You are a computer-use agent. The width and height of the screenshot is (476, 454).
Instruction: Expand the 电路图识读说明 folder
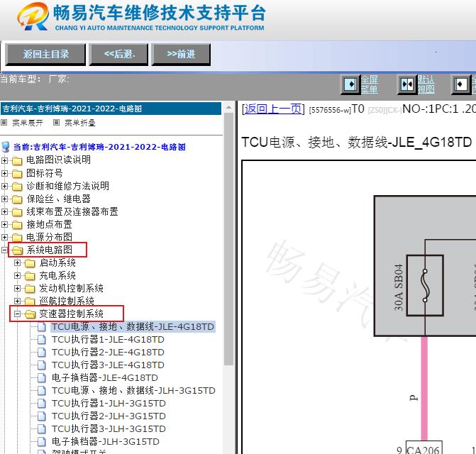click(4, 160)
